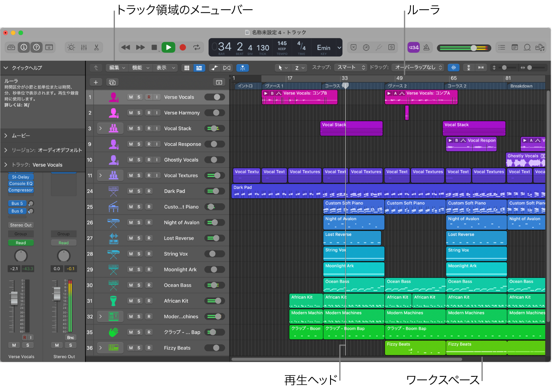This screenshot has width=552, height=392.
Task: Adjust the master volume slider
Action: pos(464,48)
